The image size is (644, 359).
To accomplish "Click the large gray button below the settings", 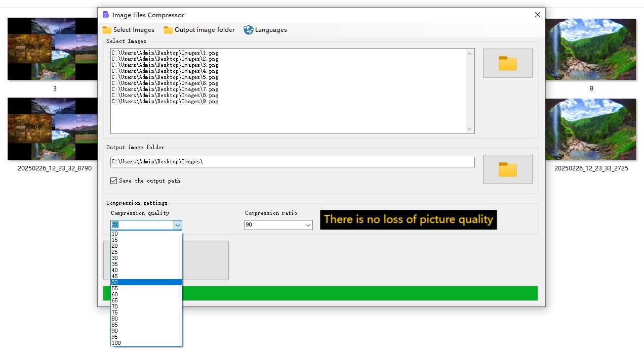I will click(205, 260).
